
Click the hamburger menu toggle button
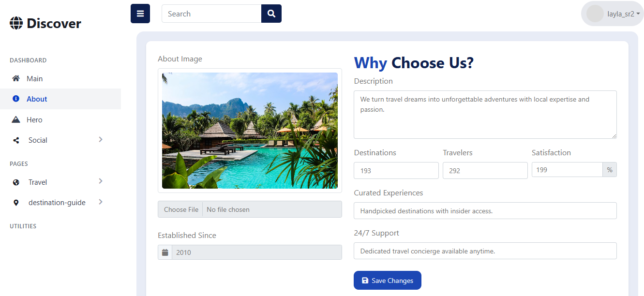pyautogui.click(x=140, y=14)
